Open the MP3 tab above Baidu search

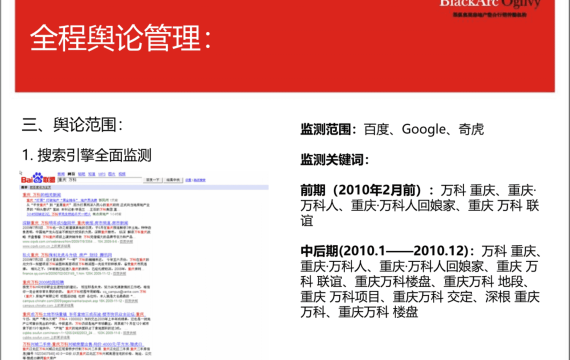click(x=102, y=174)
